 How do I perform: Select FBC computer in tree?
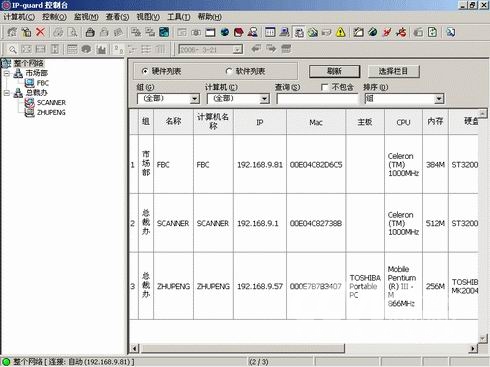pyautogui.click(x=43, y=83)
